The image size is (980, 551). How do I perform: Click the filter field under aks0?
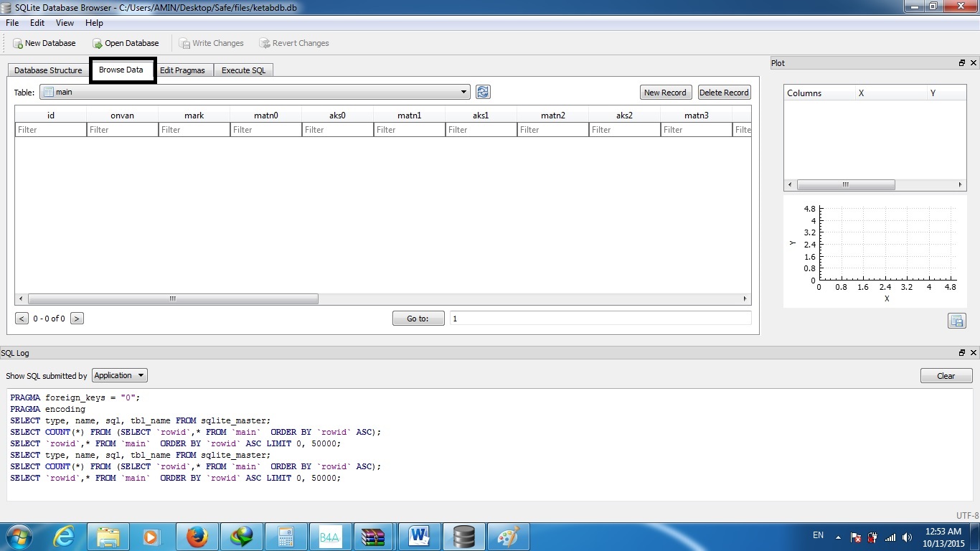click(338, 130)
